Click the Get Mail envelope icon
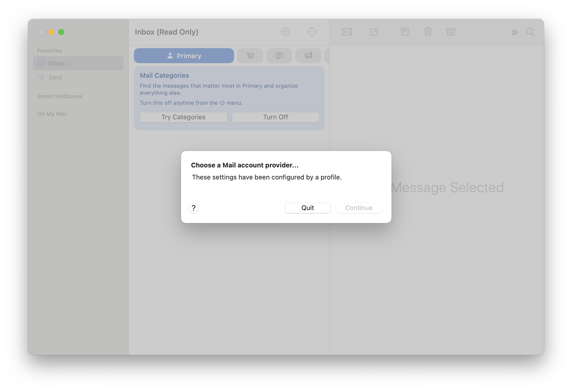The width and height of the screenshot is (572, 392). click(347, 32)
